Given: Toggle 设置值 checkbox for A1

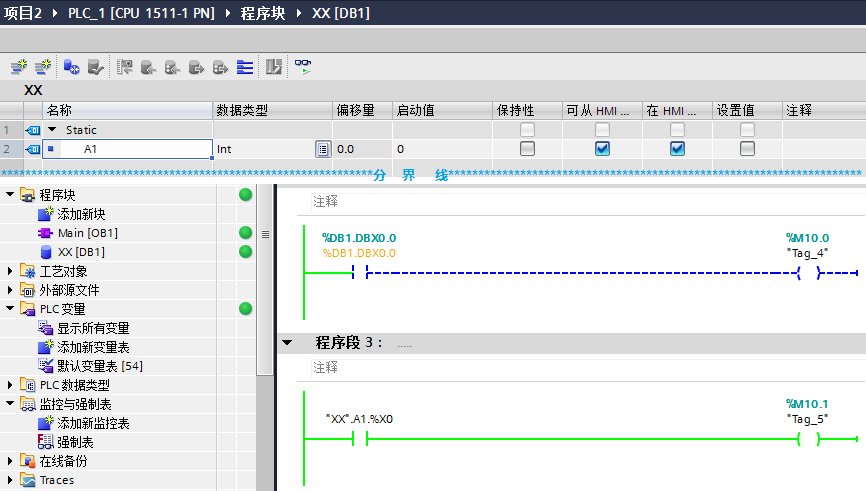Looking at the screenshot, I should coord(747,149).
